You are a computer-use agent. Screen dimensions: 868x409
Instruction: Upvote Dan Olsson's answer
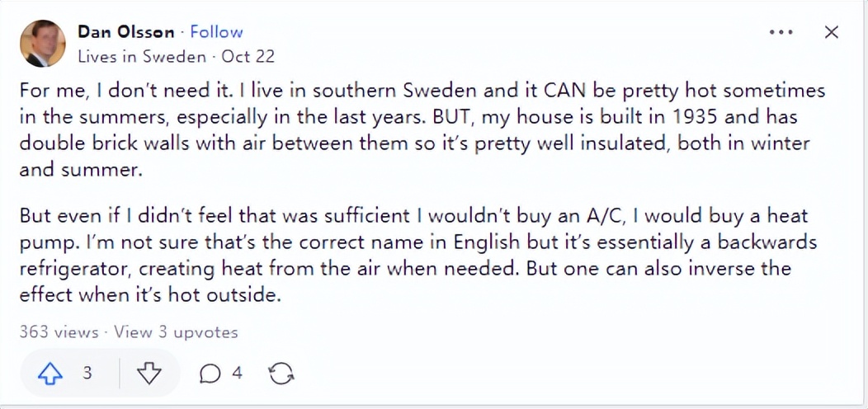click(51, 374)
